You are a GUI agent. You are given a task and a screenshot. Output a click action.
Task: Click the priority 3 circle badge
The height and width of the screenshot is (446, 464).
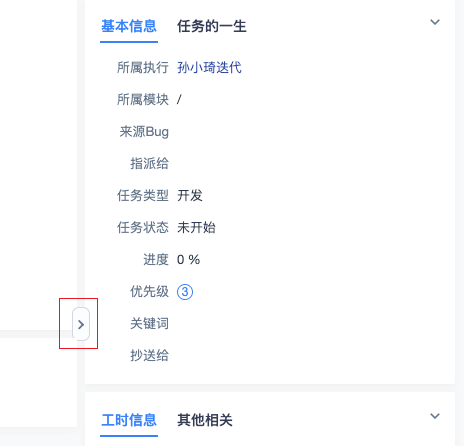[185, 292]
